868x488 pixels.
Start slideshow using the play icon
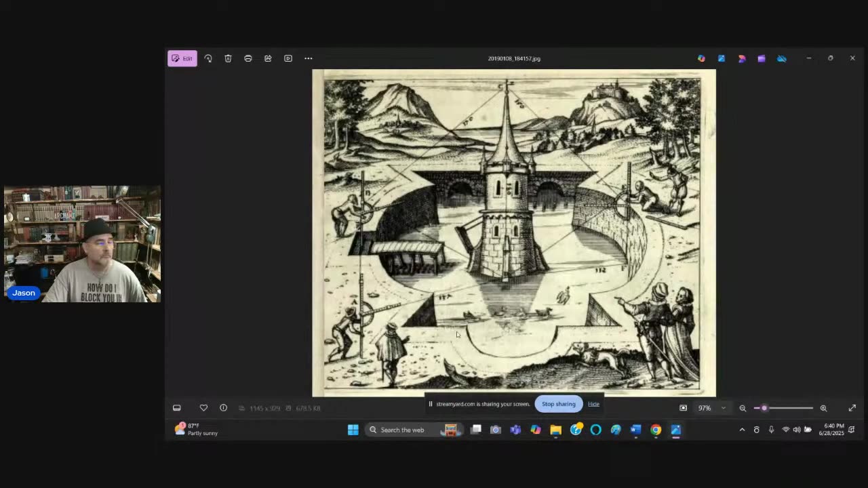(288, 58)
